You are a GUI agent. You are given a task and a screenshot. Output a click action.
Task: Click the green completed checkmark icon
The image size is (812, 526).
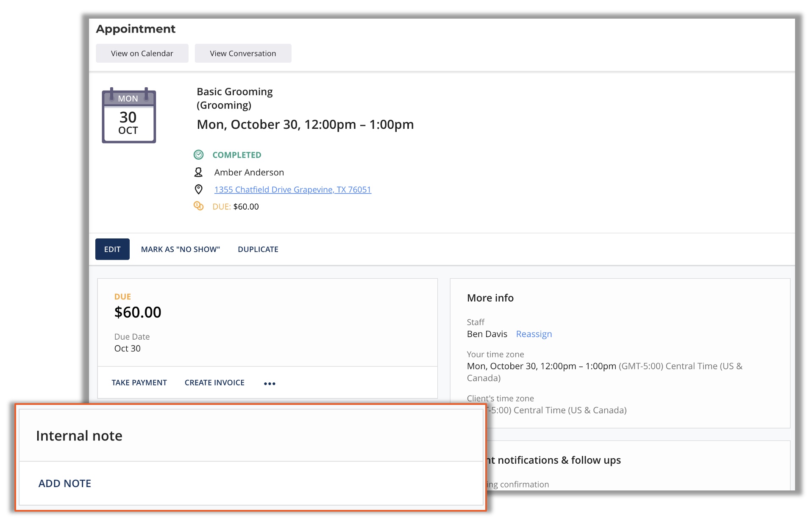tap(198, 155)
